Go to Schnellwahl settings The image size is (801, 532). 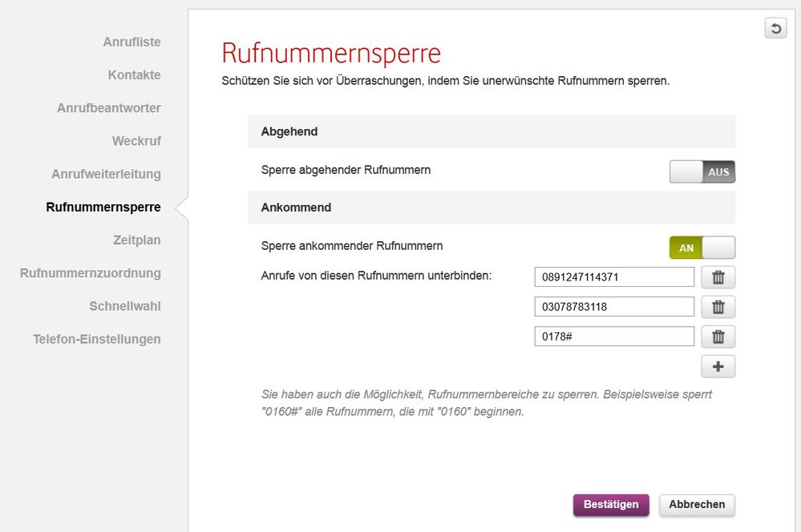125,306
